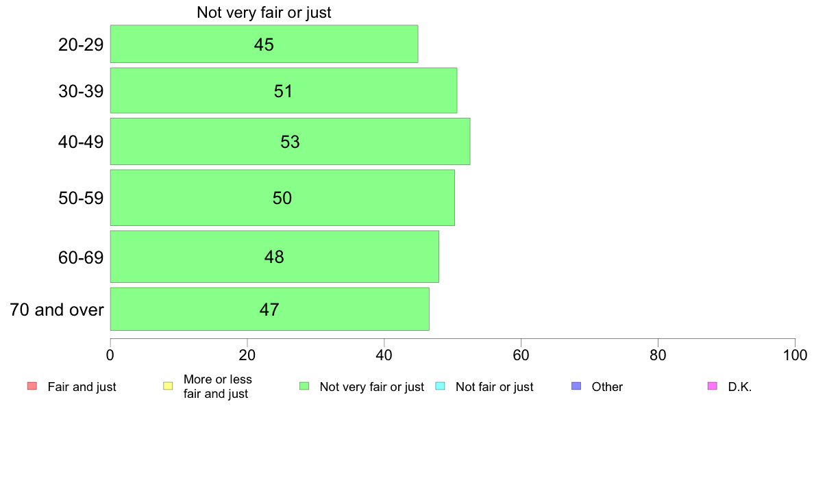Click the chart title Not very fair or just
This screenshot has width=814, height=504.
[x=264, y=12]
